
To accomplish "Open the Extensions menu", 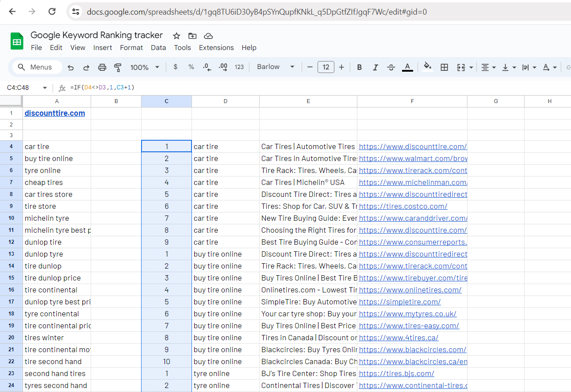I will pyautogui.click(x=216, y=48).
